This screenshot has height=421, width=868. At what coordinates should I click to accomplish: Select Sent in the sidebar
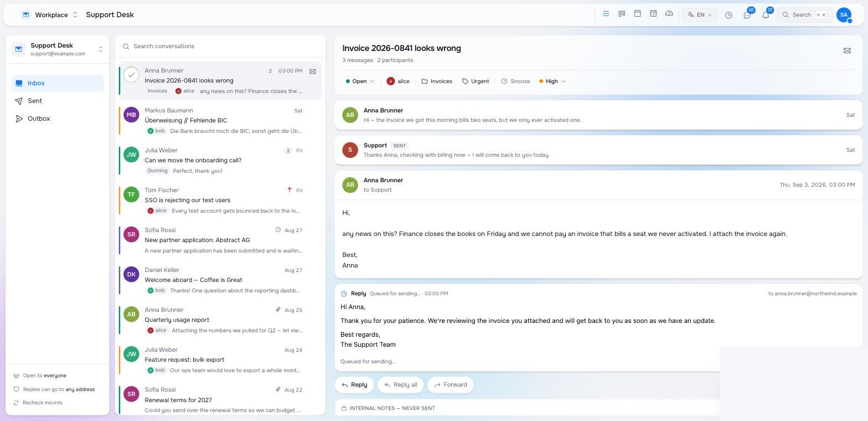[58, 101]
